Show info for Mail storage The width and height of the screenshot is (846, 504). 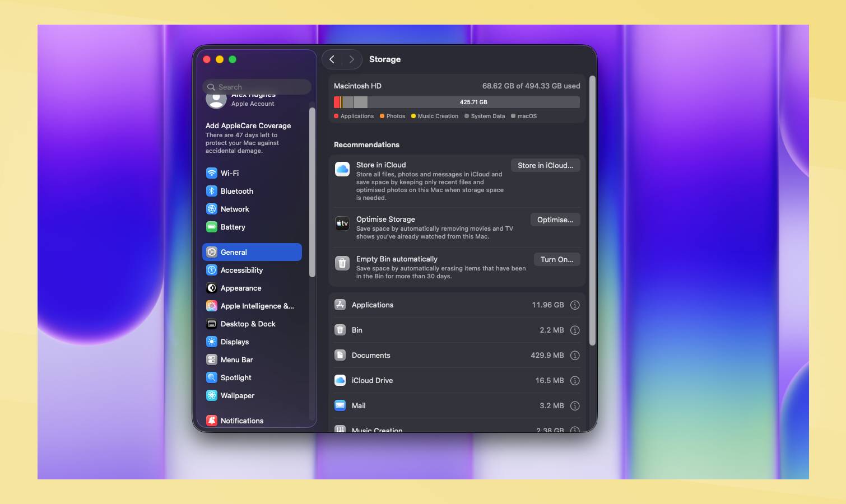575,406
